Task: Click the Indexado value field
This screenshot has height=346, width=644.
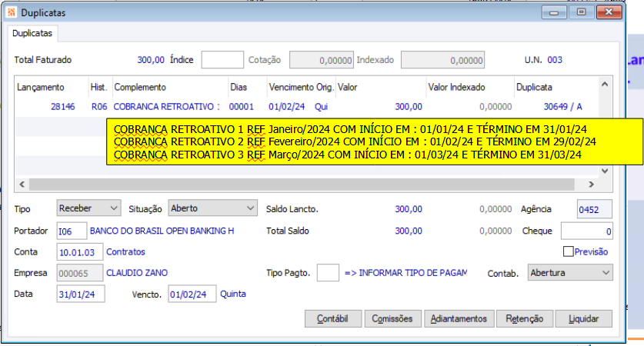Action: [x=442, y=60]
